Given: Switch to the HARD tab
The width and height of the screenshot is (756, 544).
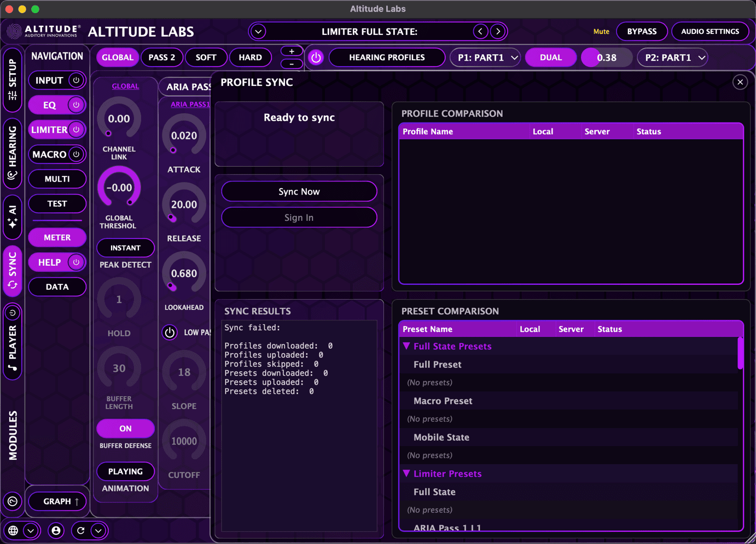Looking at the screenshot, I should tap(251, 57).
